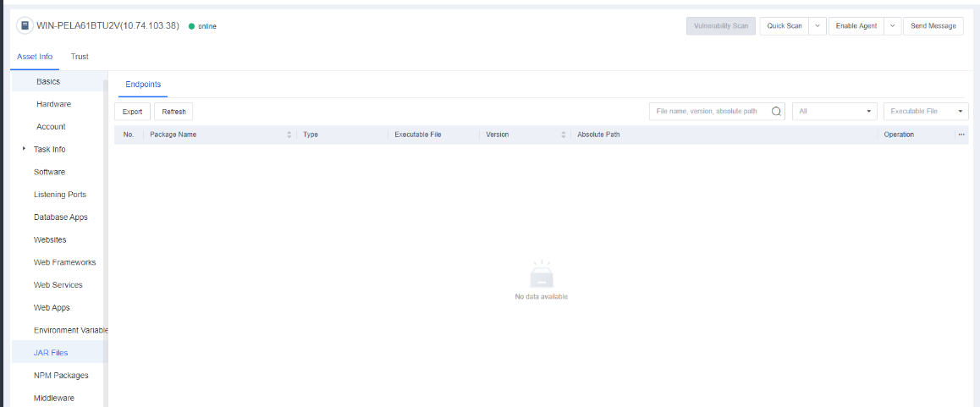
Task: Click the empty inbox No data icon
Action: 542,274
